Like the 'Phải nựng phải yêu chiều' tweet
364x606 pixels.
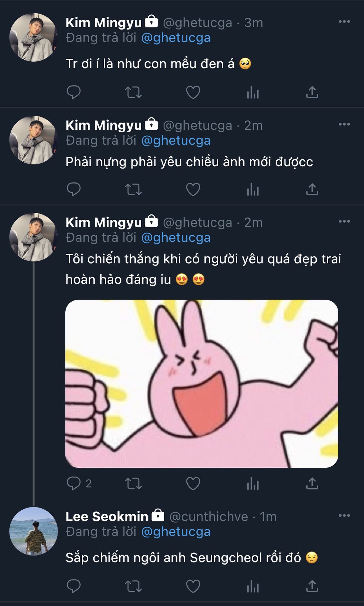[x=193, y=189]
